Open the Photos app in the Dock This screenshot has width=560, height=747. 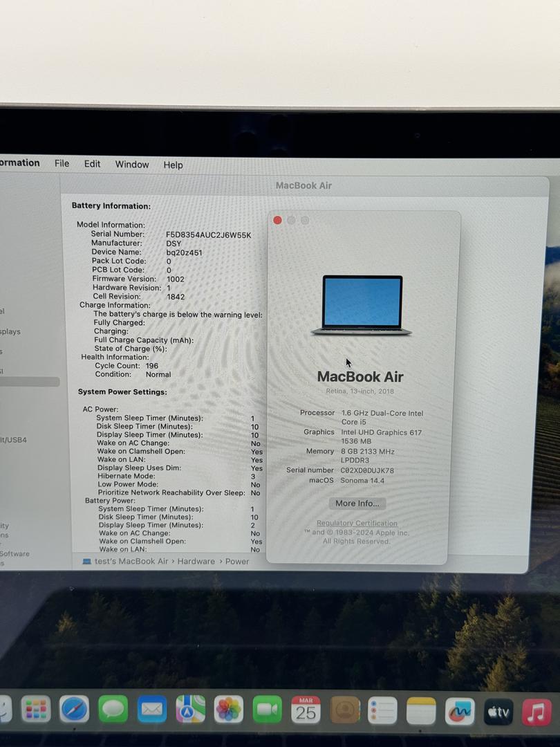[x=229, y=710]
